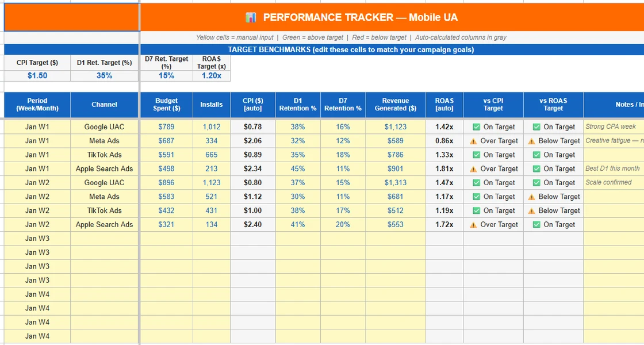The image size is (644, 345).
Task: Click the vs CPI Target column header
Action: point(493,105)
